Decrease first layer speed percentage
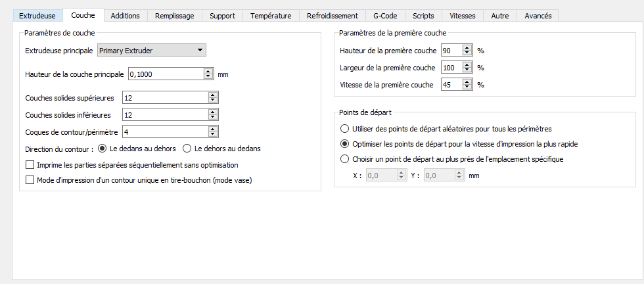Viewport: 644px width, 284px height. [x=467, y=87]
